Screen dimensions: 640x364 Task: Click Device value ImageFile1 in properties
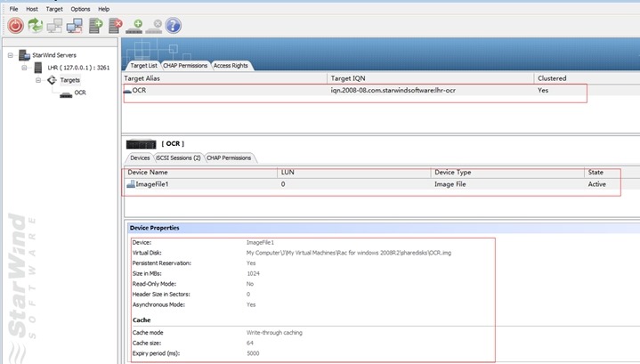[260, 242]
